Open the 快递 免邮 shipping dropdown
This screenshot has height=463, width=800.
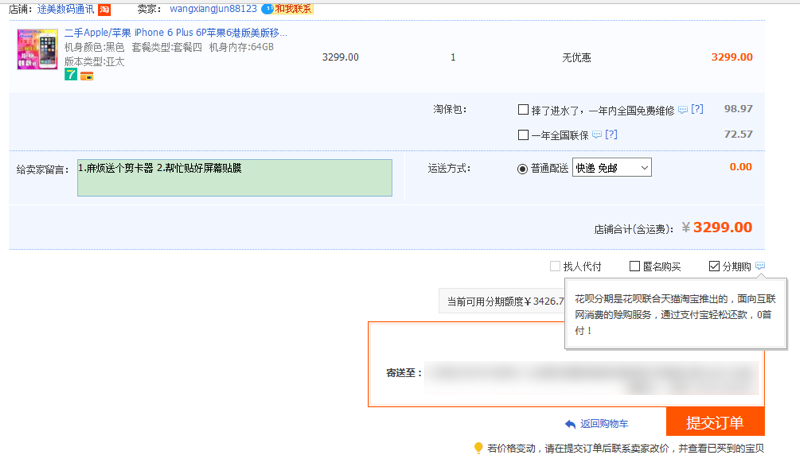point(612,167)
